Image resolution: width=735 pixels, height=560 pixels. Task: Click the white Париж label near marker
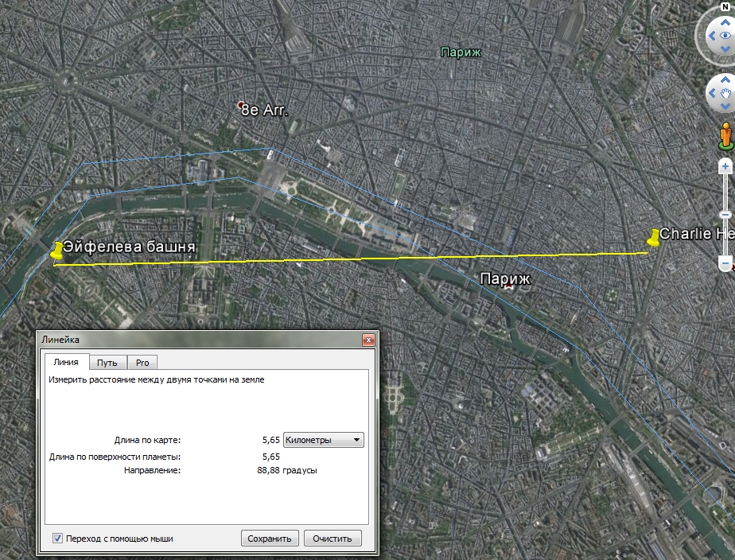coord(505,279)
